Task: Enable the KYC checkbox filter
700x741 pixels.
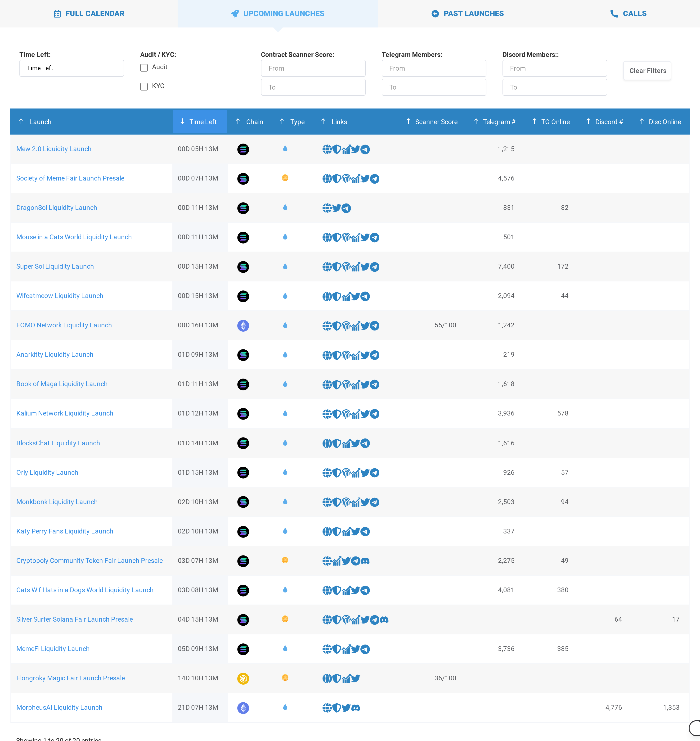Action: (144, 87)
